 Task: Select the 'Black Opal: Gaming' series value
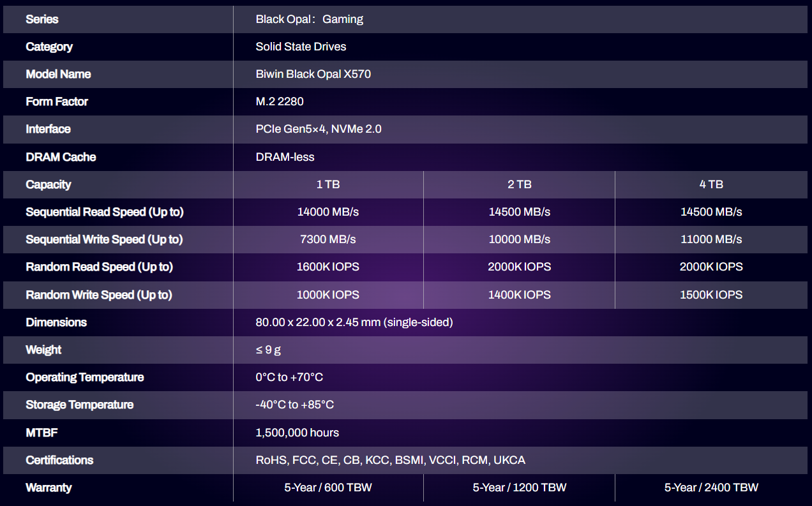point(310,19)
